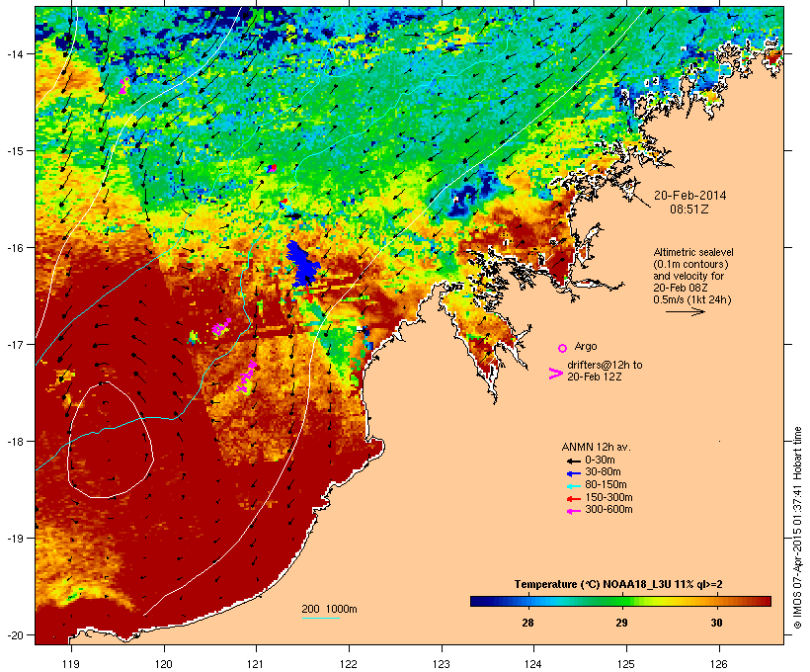Click the longitude axis label 119
Viewport: 810px width, 672px height.
pyautogui.click(x=71, y=664)
